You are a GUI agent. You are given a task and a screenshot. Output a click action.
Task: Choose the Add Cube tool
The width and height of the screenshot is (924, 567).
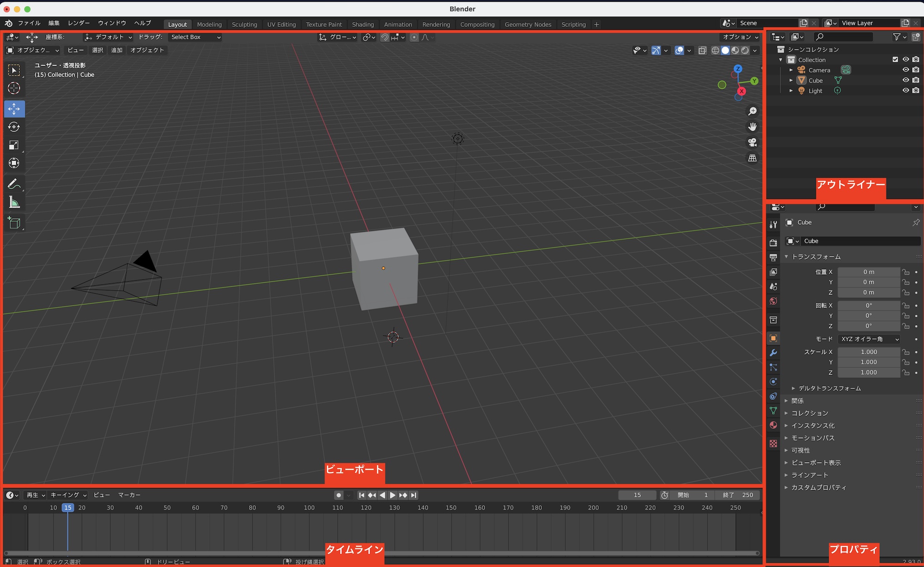[x=14, y=223]
